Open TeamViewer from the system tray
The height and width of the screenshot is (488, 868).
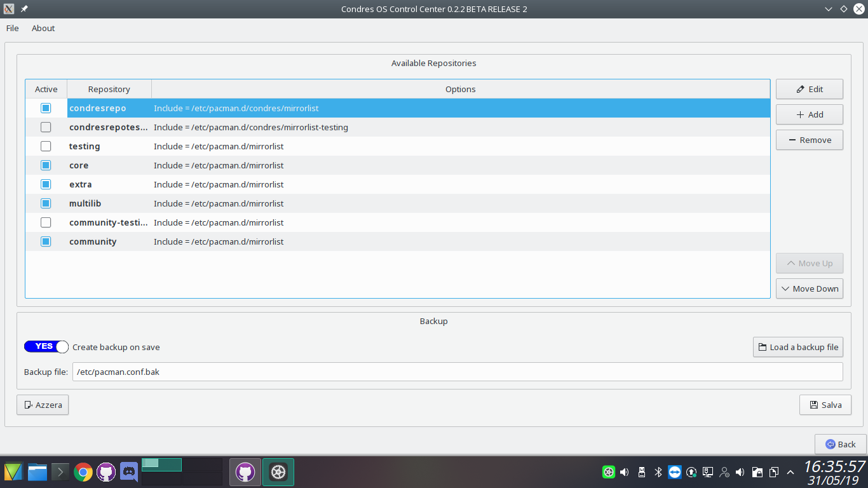pos(675,472)
